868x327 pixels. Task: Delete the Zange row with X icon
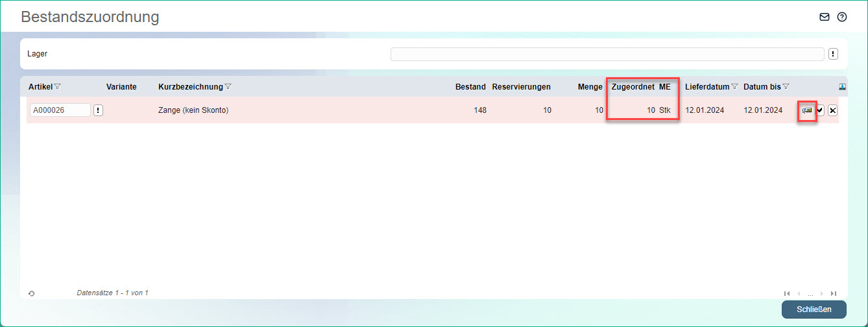pyautogui.click(x=833, y=110)
